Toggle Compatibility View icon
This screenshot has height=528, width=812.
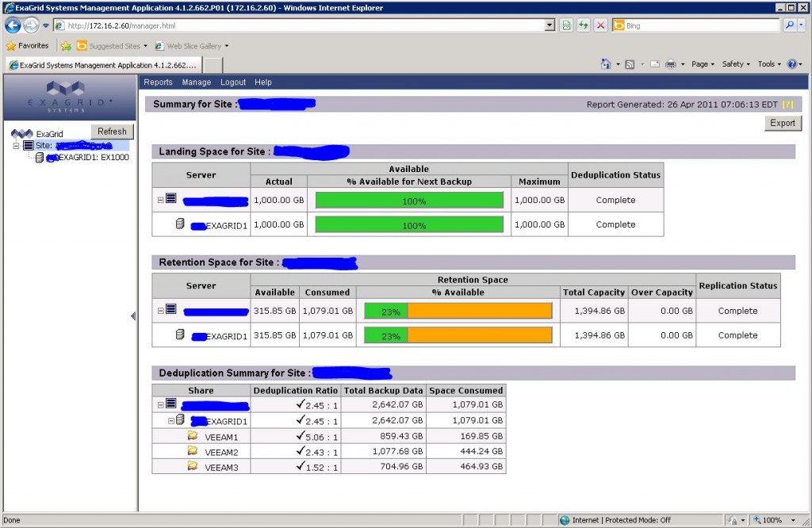click(x=566, y=25)
